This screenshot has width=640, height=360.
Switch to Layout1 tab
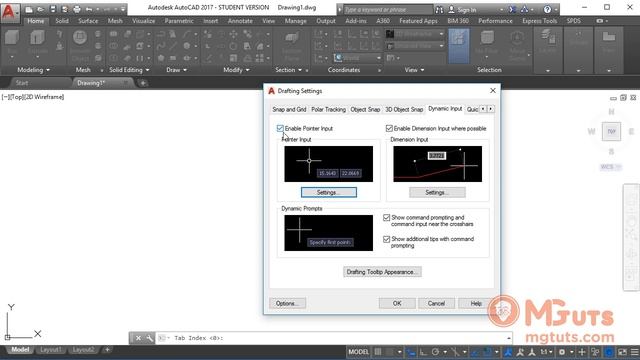pyautogui.click(x=51, y=350)
